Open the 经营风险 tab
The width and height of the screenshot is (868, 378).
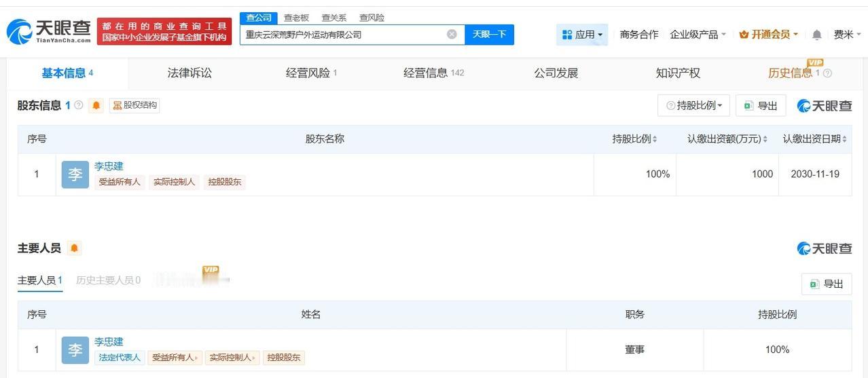tap(312, 73)
